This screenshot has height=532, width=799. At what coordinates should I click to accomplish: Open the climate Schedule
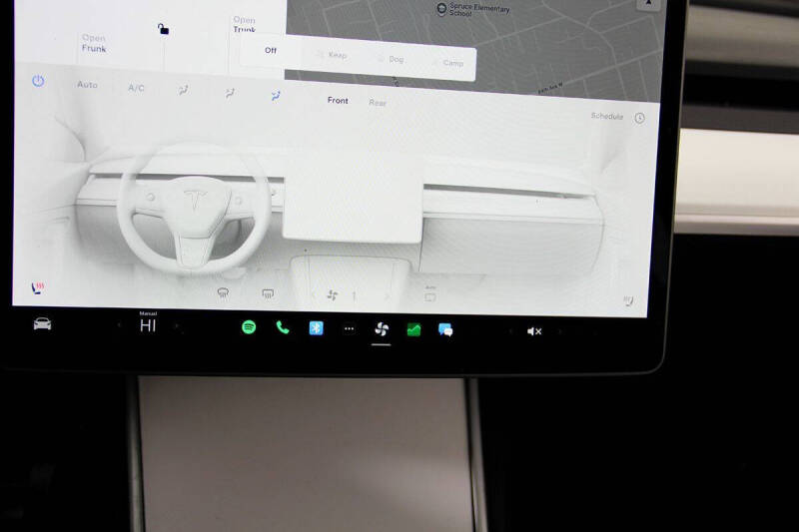(x=607, y=116)
